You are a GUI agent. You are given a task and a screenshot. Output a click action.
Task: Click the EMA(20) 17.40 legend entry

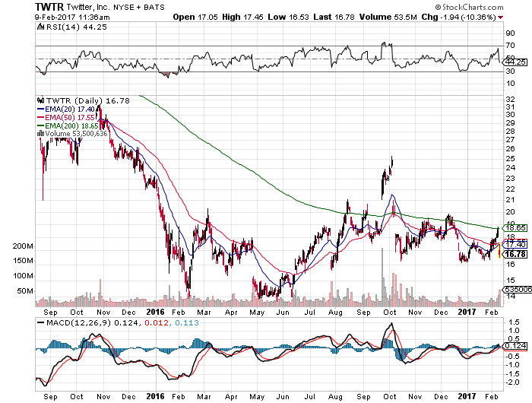70,109
